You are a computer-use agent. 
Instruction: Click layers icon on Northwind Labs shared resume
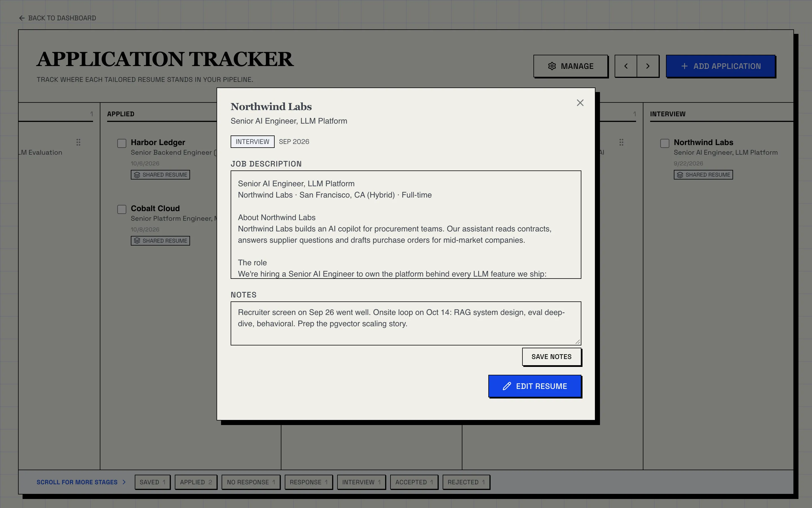pyautogui.click(x=680, y=175)
